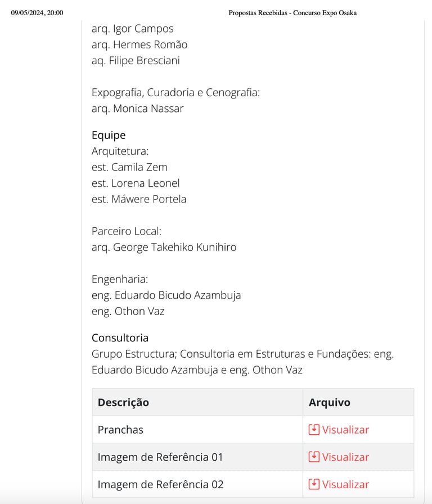
Task: Click the download icon for Imagem de Referência 02
Action: 314,484
